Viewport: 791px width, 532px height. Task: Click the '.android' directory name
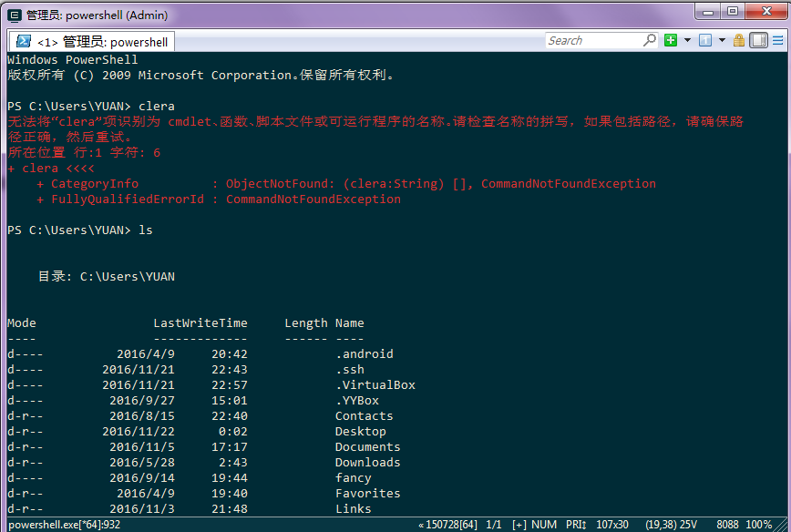click(365, 354)
